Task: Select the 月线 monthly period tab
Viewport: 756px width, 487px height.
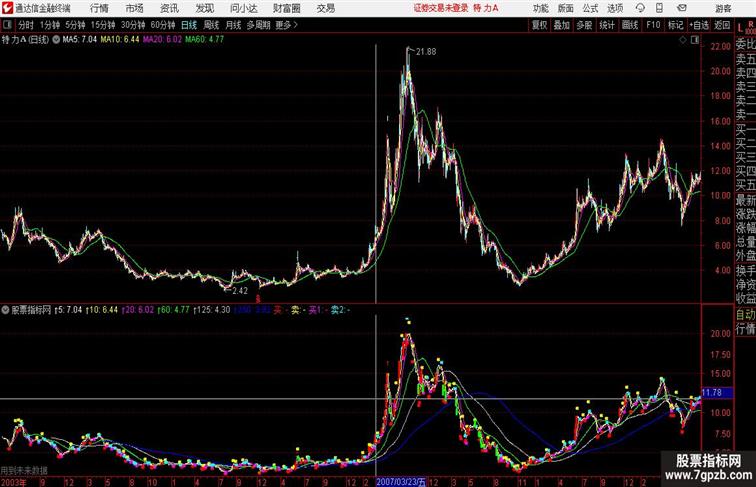Action: point(233,25)
